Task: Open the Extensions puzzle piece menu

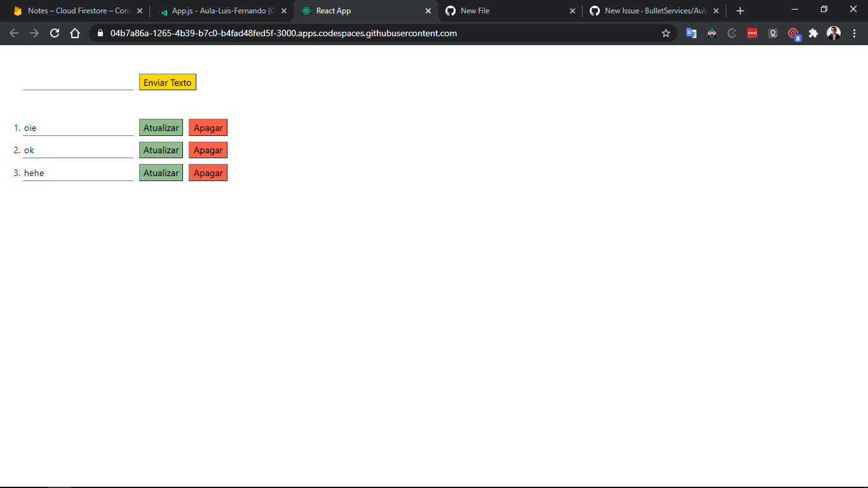Action: [813, 33]
